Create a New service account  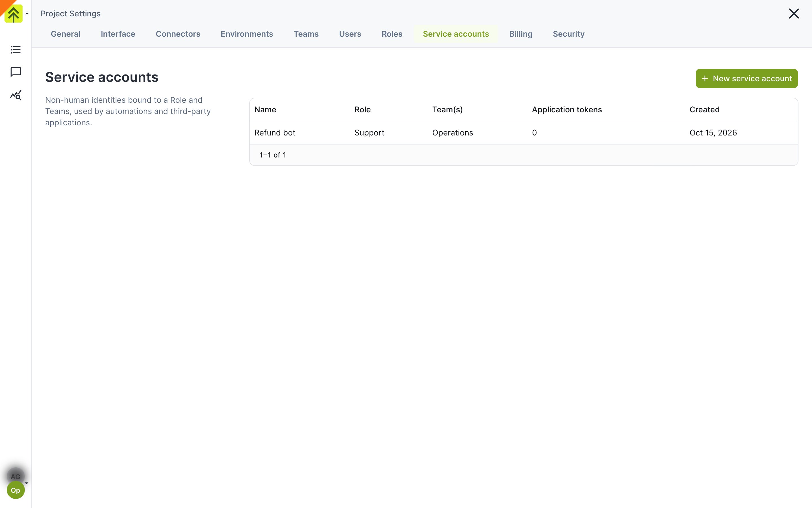click(747, 79)
